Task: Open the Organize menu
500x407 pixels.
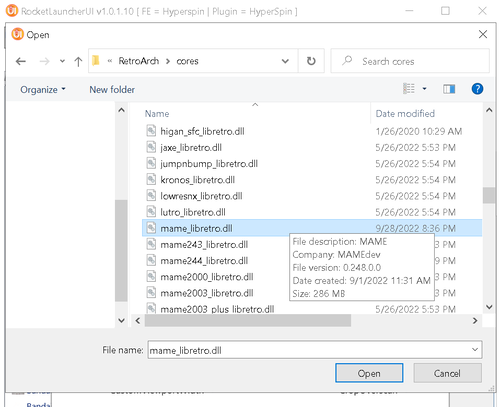Action: (x=43, y=90)
